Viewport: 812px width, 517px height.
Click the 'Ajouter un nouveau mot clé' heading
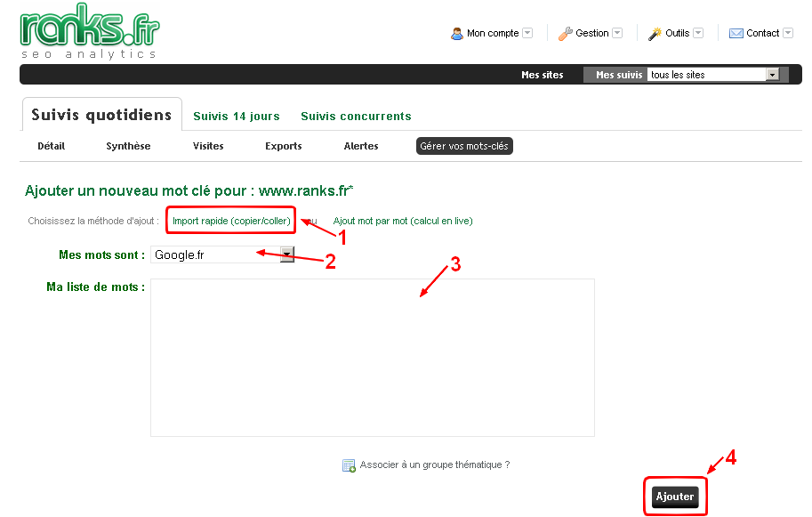189,190
